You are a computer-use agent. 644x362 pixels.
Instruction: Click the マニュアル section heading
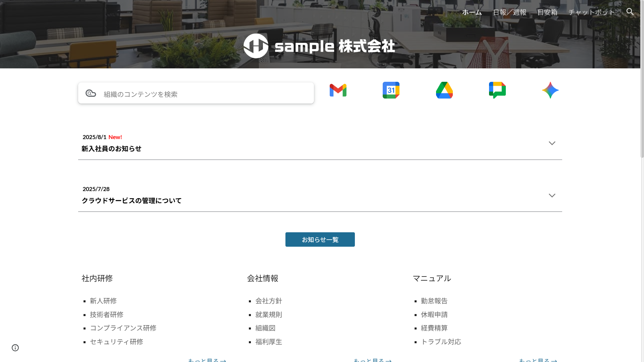[432, 279]
